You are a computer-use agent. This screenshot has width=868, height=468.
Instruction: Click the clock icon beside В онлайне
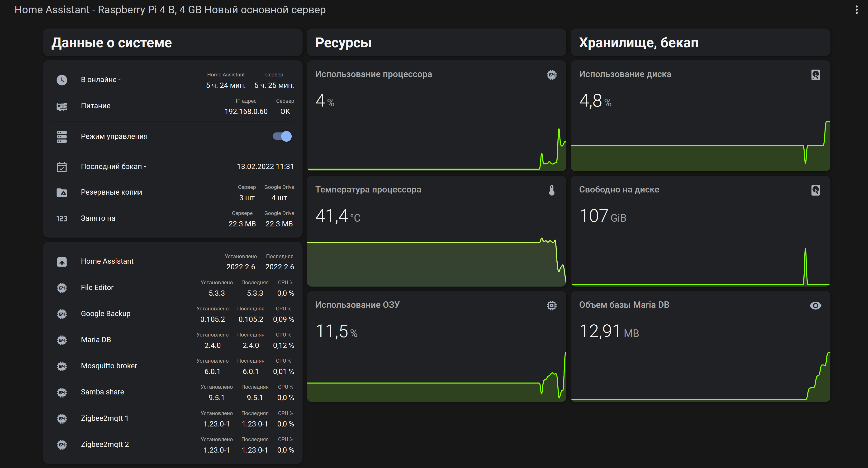(62, 80)
